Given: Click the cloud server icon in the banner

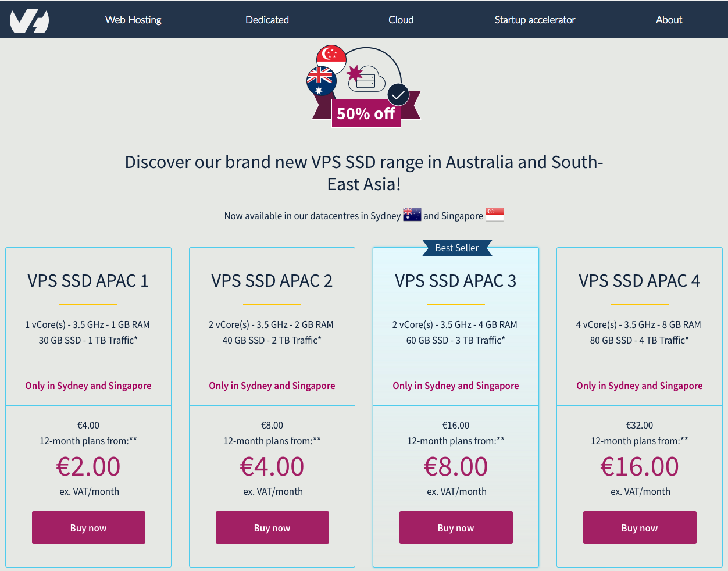Looking at the screenshot, I should [366, 79].
